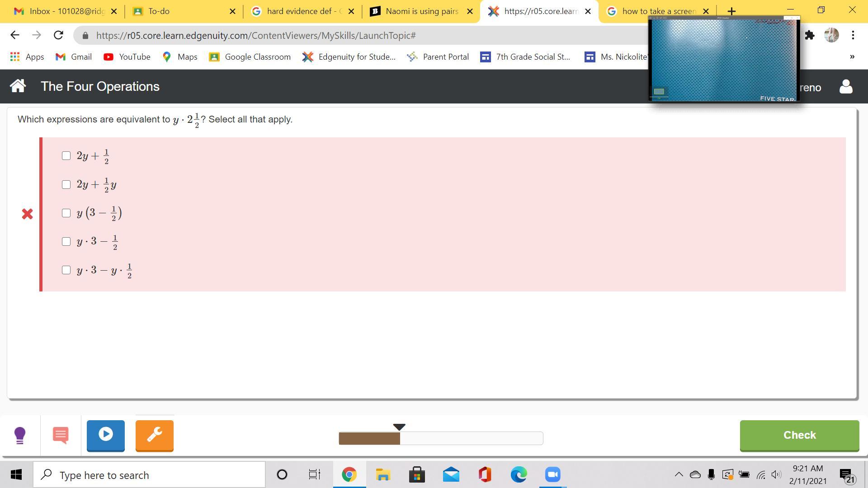Open the orange wrench tools button
This screenshot has width=868, height=488.
coord(154,436)
